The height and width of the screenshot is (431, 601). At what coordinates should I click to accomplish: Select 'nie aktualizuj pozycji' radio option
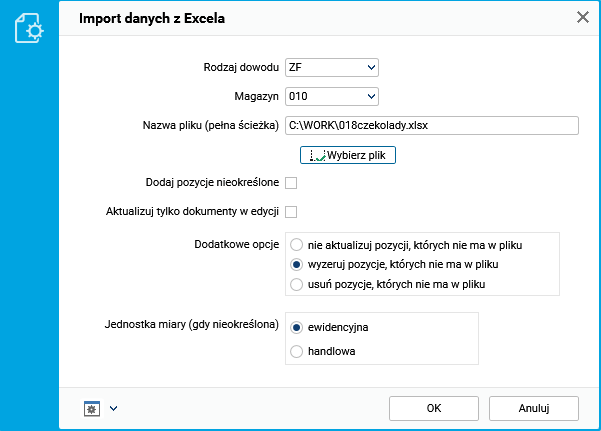pyautogui.click(x=296, y=244)
